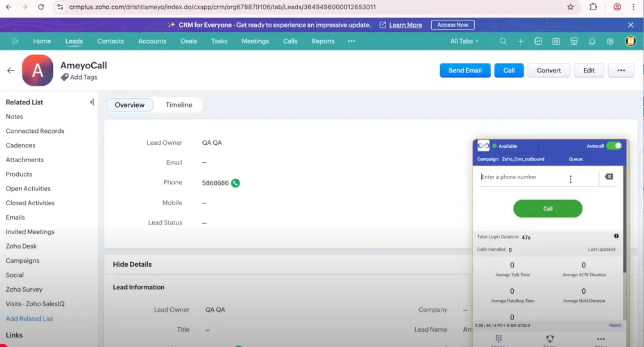
Task: Collapse the Related List sidebar arrow
Action: point(92,102)
